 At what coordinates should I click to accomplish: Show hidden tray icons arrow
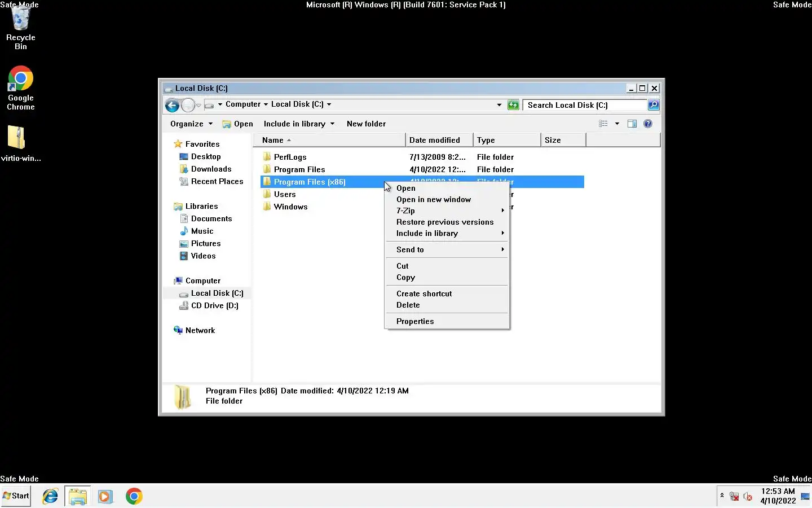(x=722, y=496)
